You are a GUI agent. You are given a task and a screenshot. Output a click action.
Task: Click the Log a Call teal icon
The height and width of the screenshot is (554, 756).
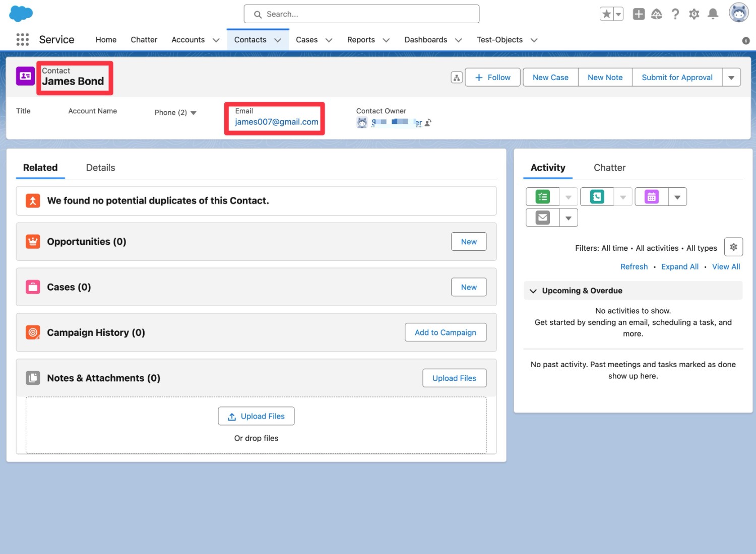(x=597, y=197)
